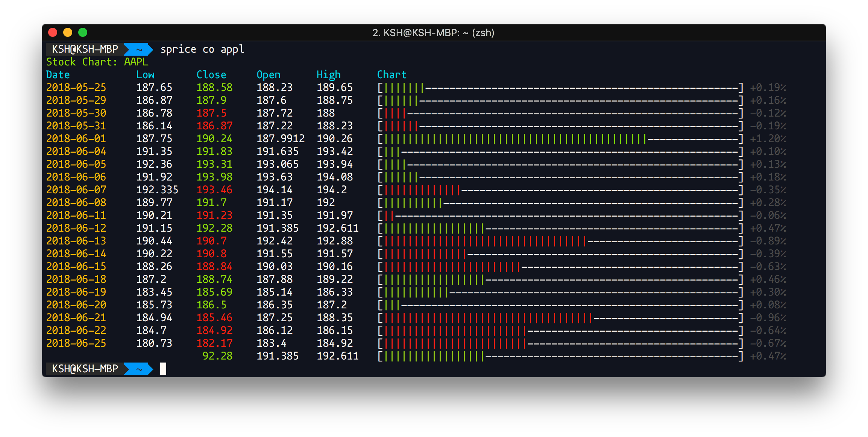Click the green chart bar for 2018-06-01
Image resolution: width=868 pixels, height=437 pixels.
[x=515, y=139]
